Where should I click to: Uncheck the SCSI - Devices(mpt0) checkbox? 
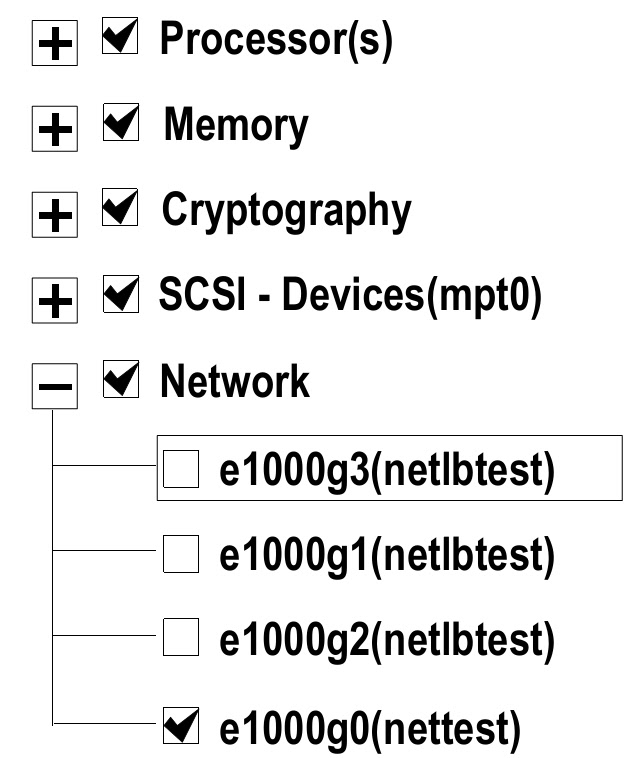click(121, 294)
